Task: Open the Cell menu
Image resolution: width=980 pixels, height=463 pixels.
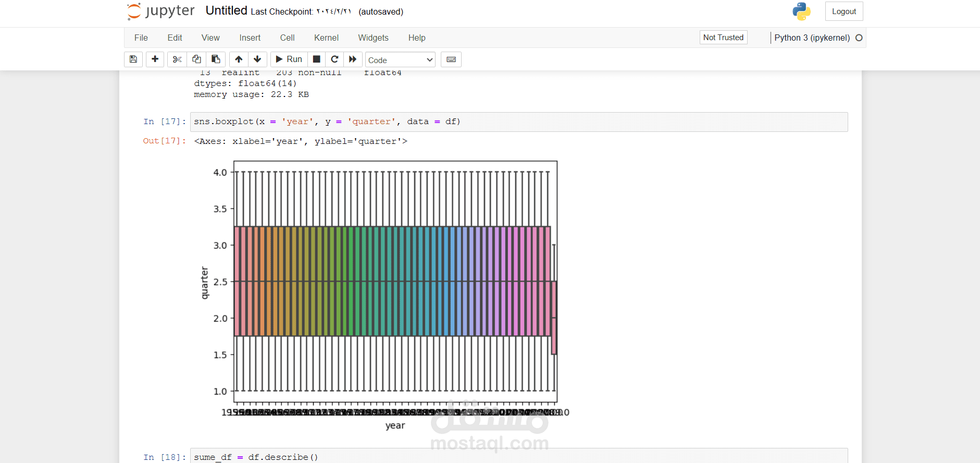Action: click(x=287, y=38)
